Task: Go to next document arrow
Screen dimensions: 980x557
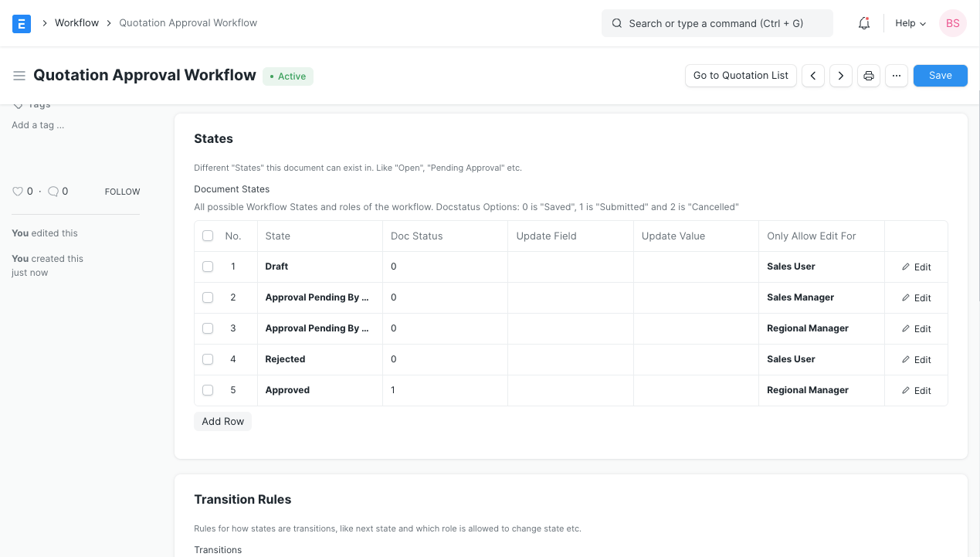Action: [x=840, y=76]
